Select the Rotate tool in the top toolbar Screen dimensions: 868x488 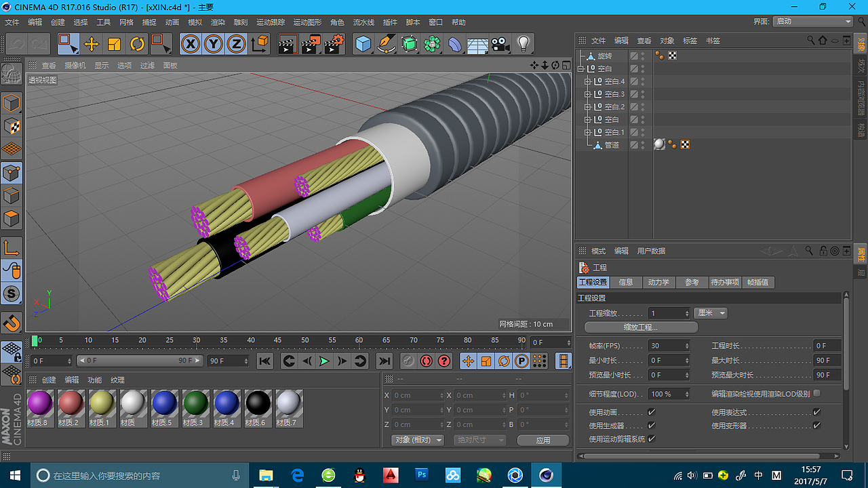coord(137,45)
